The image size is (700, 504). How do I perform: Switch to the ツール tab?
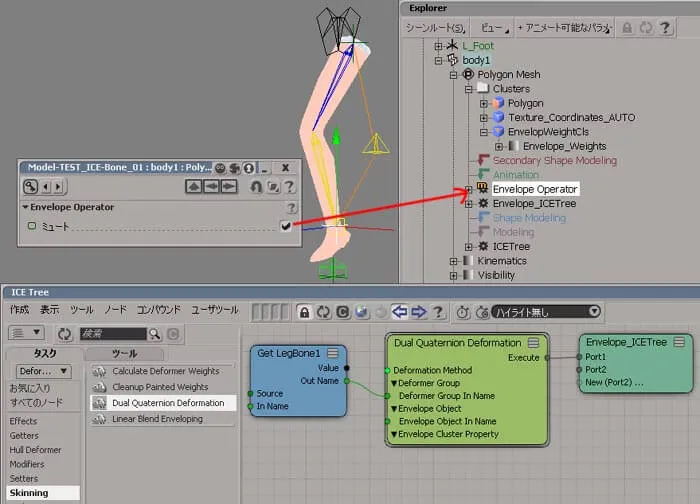(124, 354)
